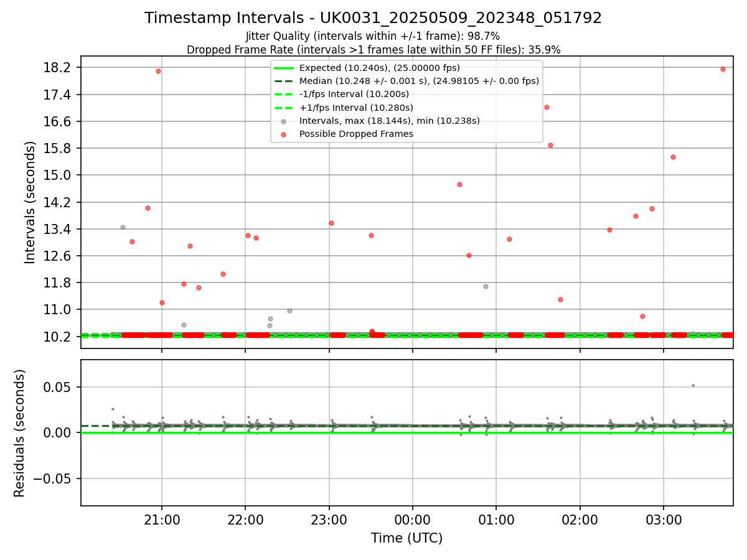Click the red point near 15.5s just after 03:00
The height and width of the screenshot is (560, 747).
pyautogui.click(x=673, y=157)
